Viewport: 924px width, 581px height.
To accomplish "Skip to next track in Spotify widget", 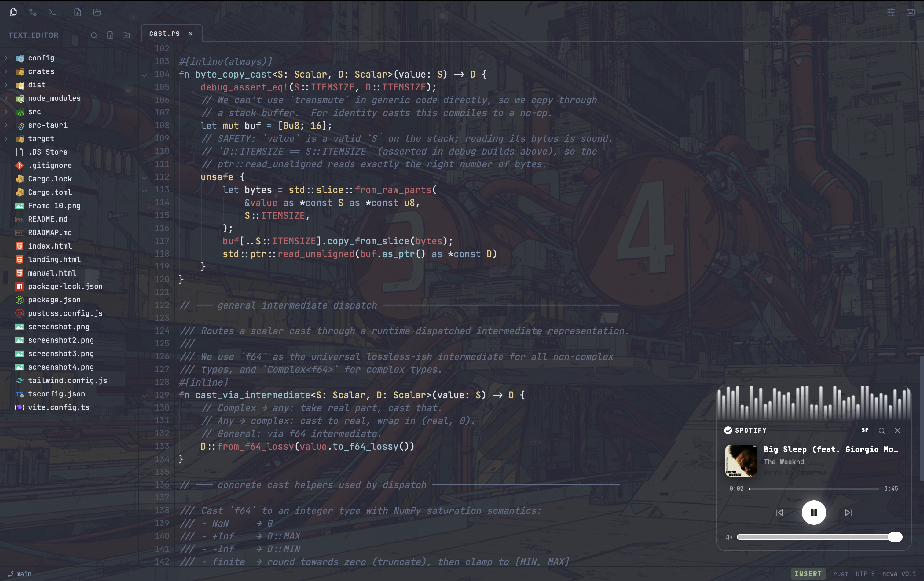I will [848, 512].
